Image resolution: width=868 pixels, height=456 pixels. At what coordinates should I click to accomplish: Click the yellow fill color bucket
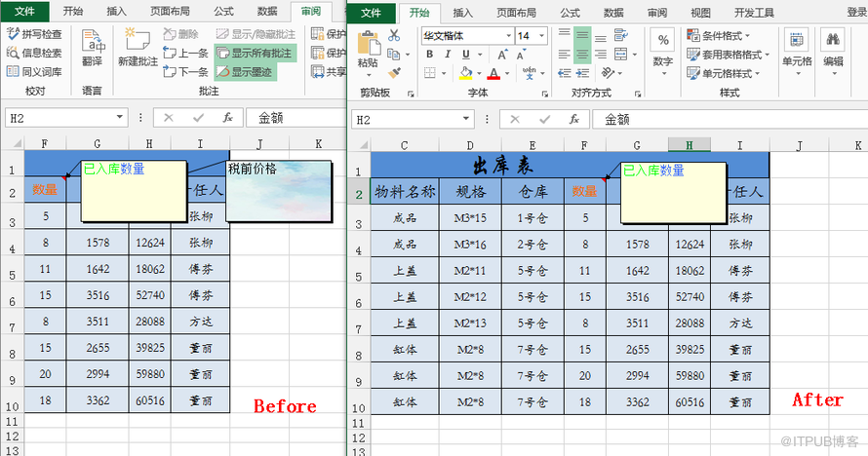466,73
